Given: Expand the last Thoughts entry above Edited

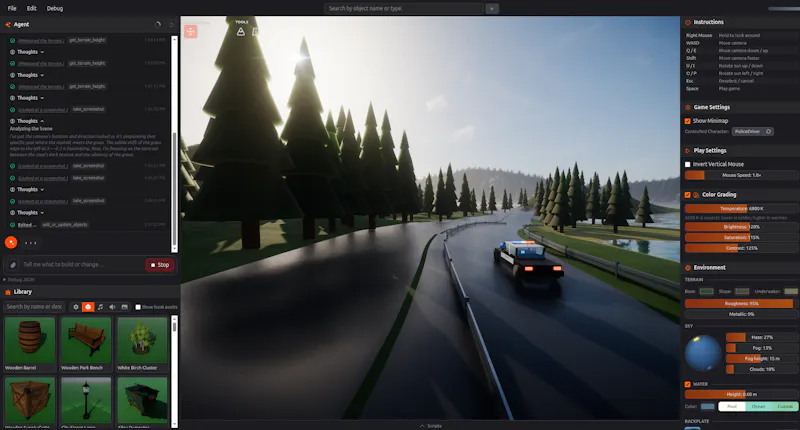Looking at the screenshot, I should pyautogui.click(x=28, y=213).
